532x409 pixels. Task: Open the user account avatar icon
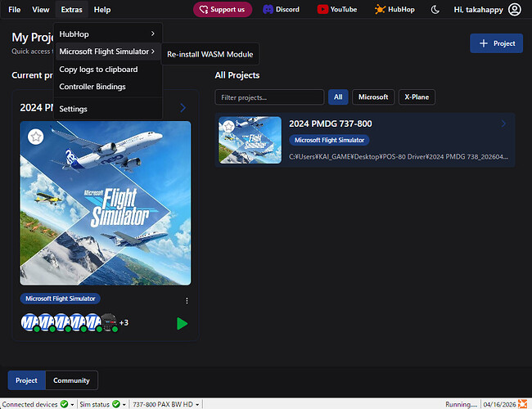[514, 10]
